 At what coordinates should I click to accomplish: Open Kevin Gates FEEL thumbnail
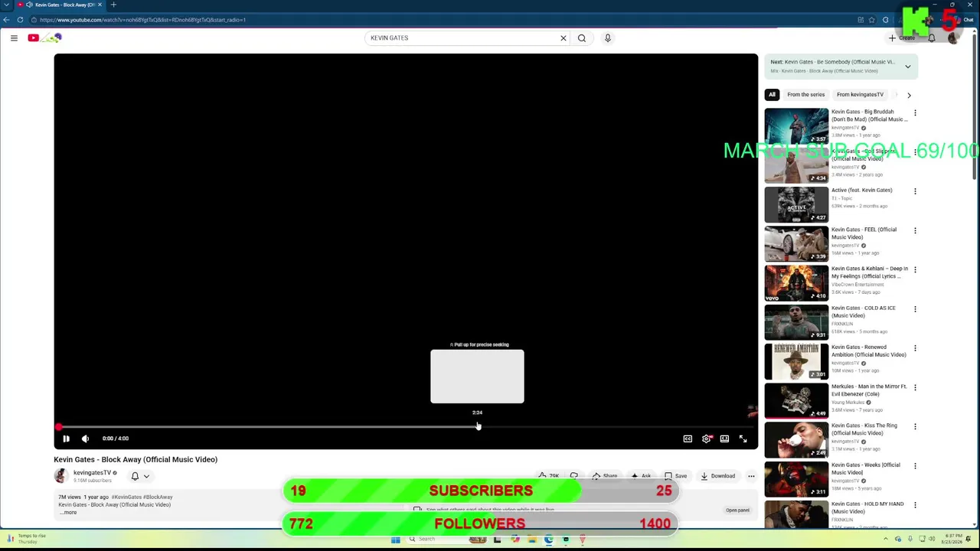coord(796,243)
